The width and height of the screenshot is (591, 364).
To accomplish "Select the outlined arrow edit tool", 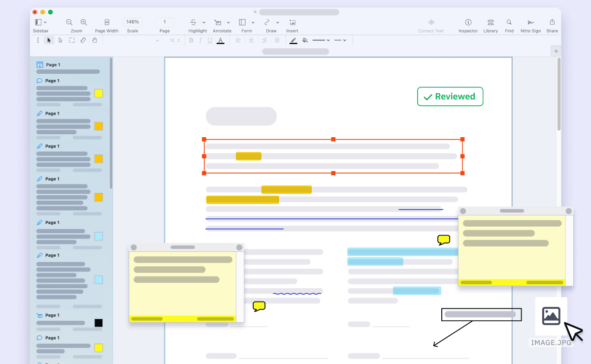I will click(61, 40).
